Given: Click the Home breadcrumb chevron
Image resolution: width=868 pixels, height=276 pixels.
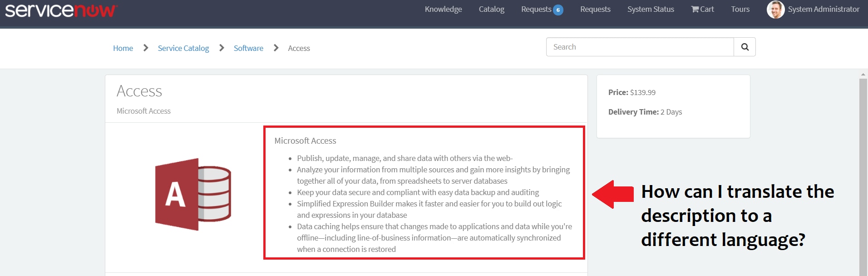Looking at the screenshot, I should pos(146,48).
